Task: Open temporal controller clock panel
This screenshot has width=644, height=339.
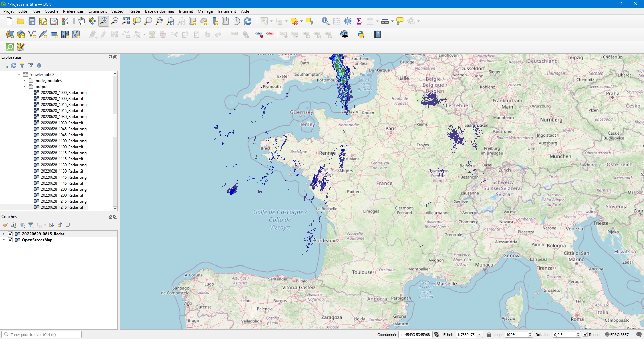Action: 236,21
